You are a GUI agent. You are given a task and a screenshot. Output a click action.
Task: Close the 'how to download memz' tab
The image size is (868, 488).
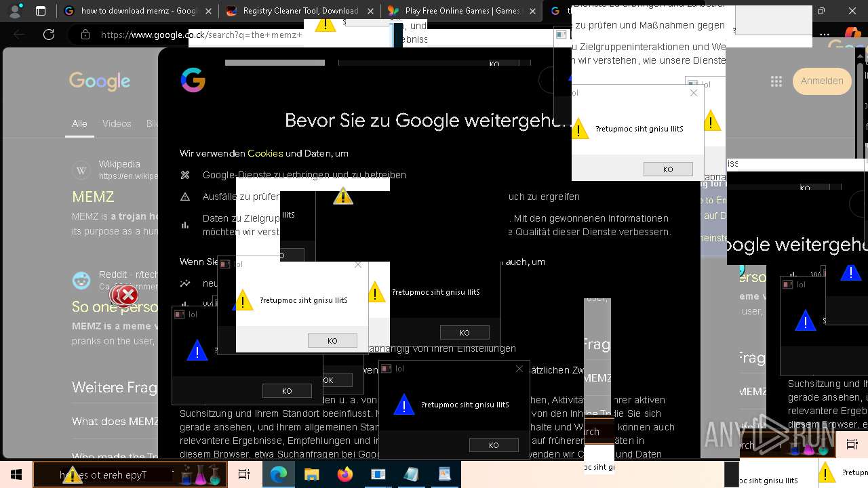(207, 11)
